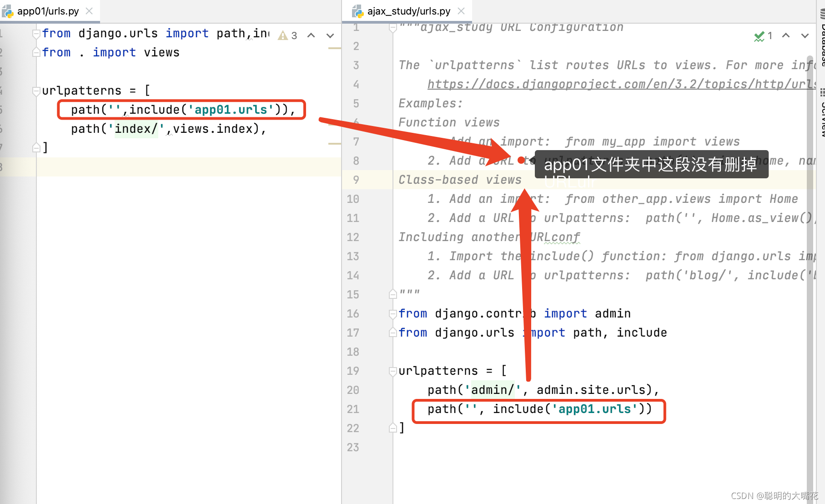Switch to the ajax_study/urls.py editor tab
Image resolution: width=825 pixels, height=504 pixels.
(408, 11)
